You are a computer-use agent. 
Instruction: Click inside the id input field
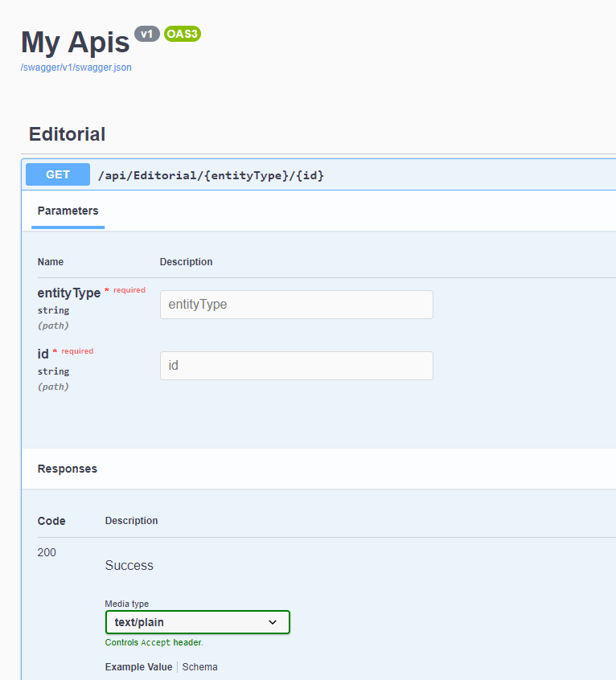(x=296, y=366)
